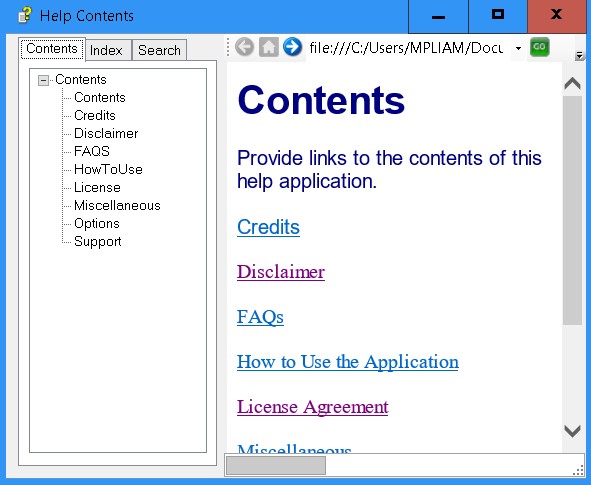This screenshot has width=591, height=485.
Task: Select Support in the contents tree
Action: click(x=98, y=241)
